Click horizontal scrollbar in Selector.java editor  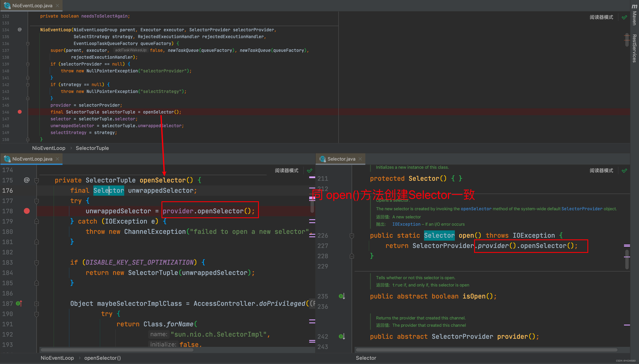pyautogui.click(x=486, y=350)
